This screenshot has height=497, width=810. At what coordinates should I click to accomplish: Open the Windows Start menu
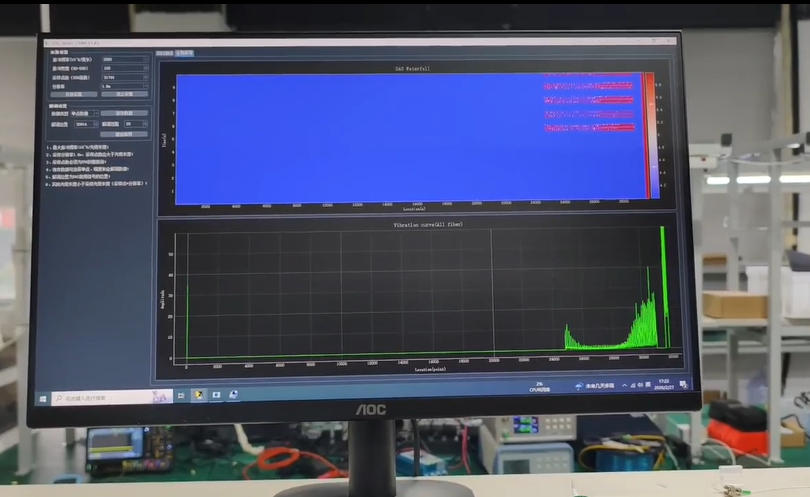click(x=45, y=398)
